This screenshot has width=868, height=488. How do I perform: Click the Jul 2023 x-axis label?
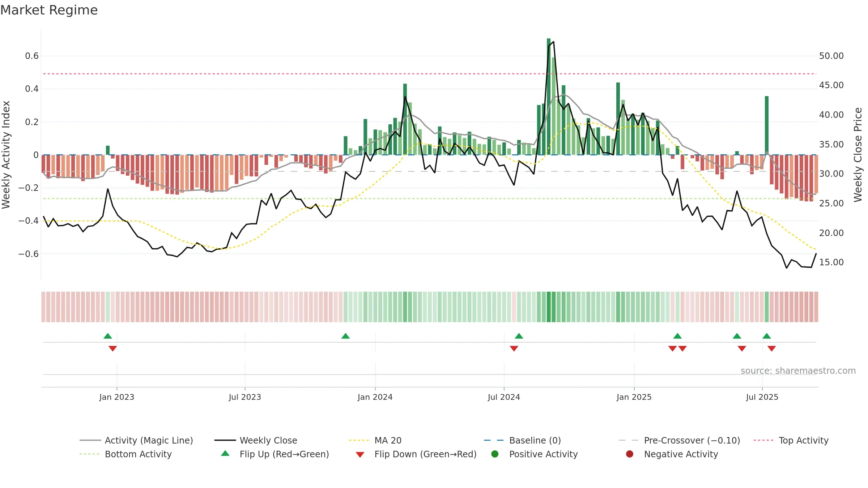(x=245, y=397)
